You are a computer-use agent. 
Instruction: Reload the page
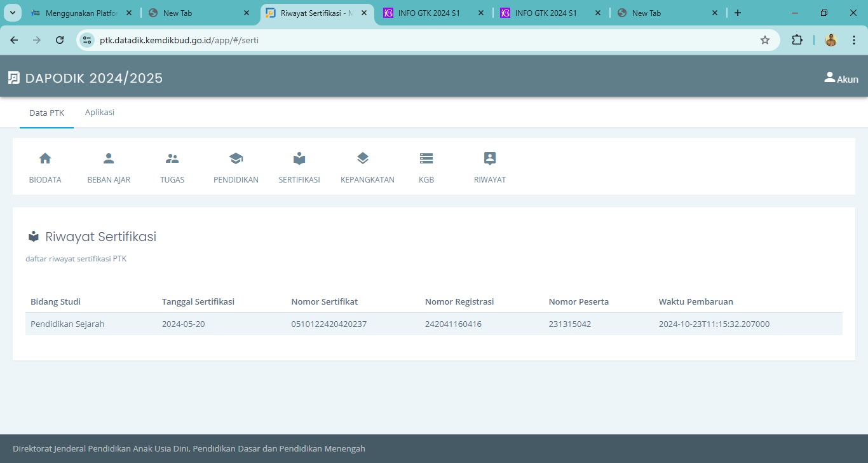coord(60,40)
